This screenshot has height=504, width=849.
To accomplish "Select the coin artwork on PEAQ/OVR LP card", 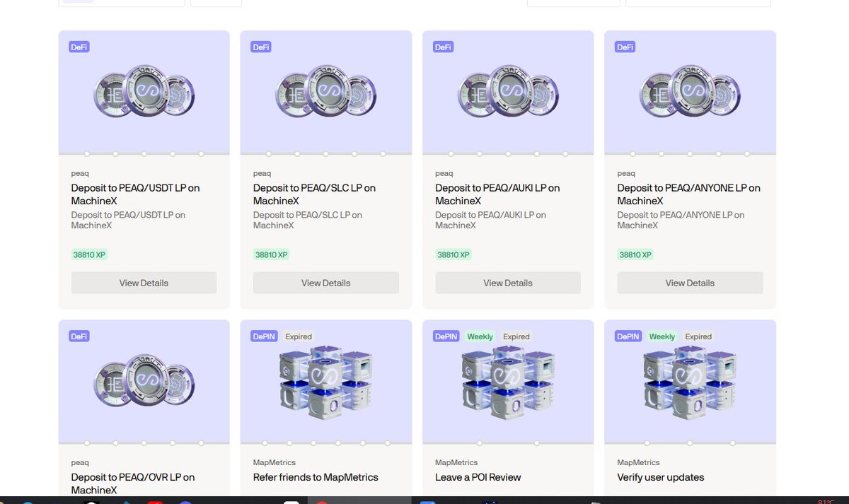I will 144,382.
